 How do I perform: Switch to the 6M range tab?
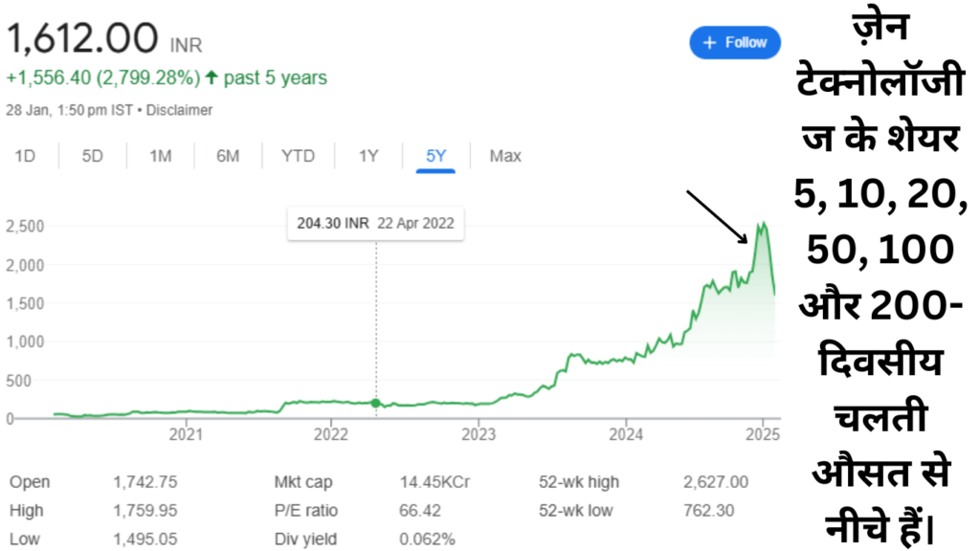[x=228, y=155]
